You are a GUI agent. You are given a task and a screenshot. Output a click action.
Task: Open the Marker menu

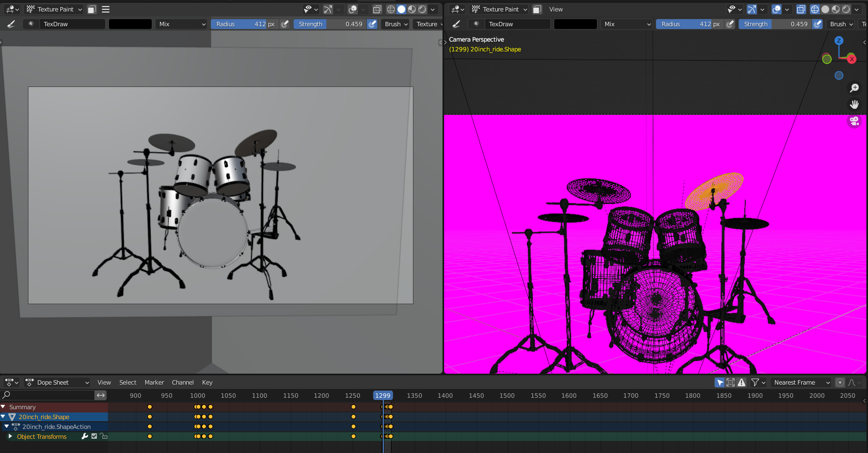154,382
